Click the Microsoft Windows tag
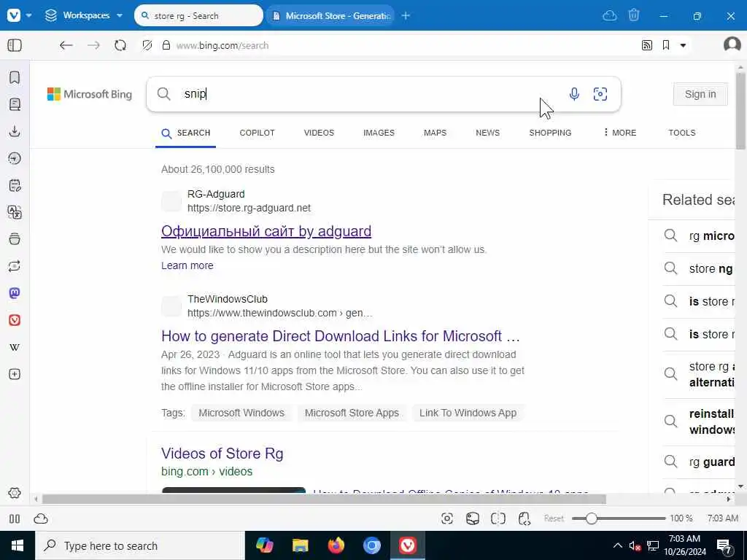This screenshot has height=560, width=747. click(x=241, y=413)
